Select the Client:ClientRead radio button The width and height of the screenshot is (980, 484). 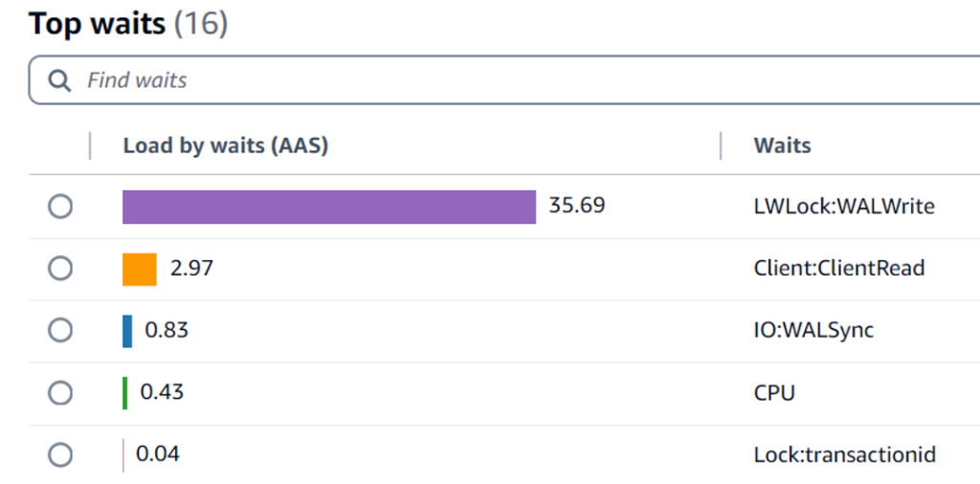coord(60,269)
